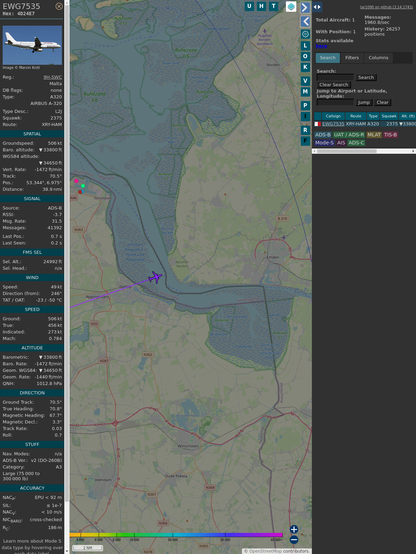Open the Columns tab

[x=378, y=58]
